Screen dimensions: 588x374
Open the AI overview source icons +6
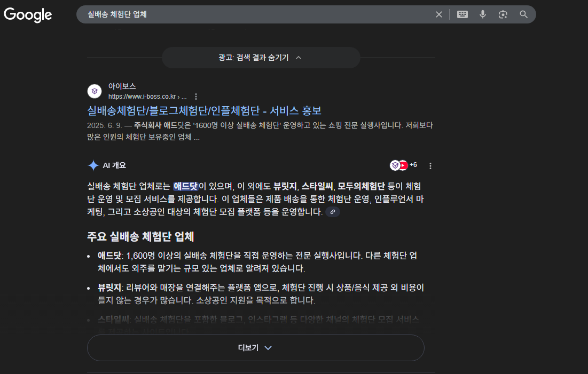click(404, 165)
